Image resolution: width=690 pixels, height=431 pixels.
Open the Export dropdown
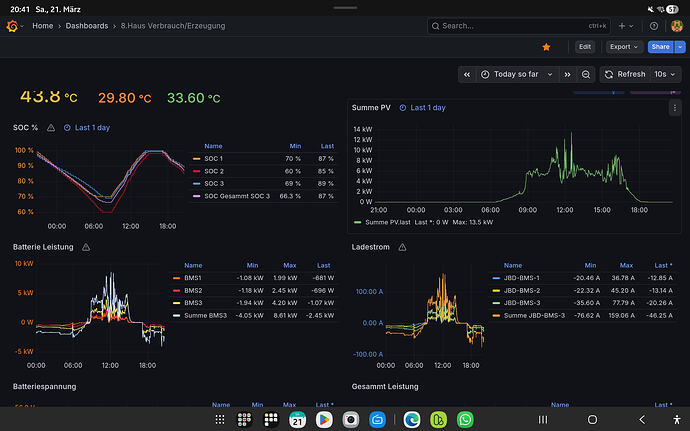coord(625,47)
